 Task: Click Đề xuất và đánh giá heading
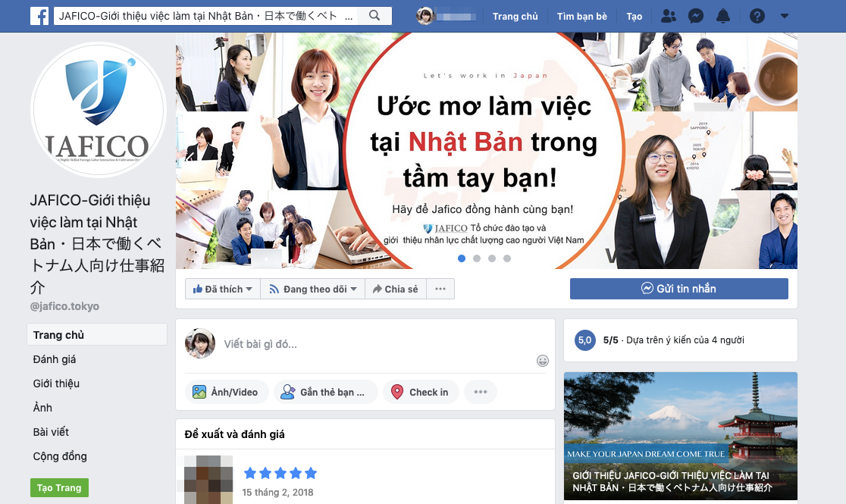click(x=235, y=434)
